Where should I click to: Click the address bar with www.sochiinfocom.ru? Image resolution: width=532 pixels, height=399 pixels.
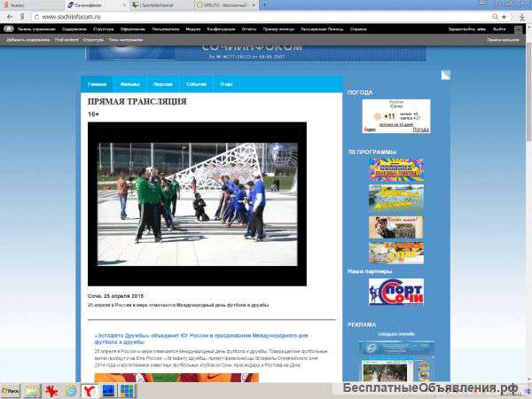pyautogui.click(x=262, y=17)
